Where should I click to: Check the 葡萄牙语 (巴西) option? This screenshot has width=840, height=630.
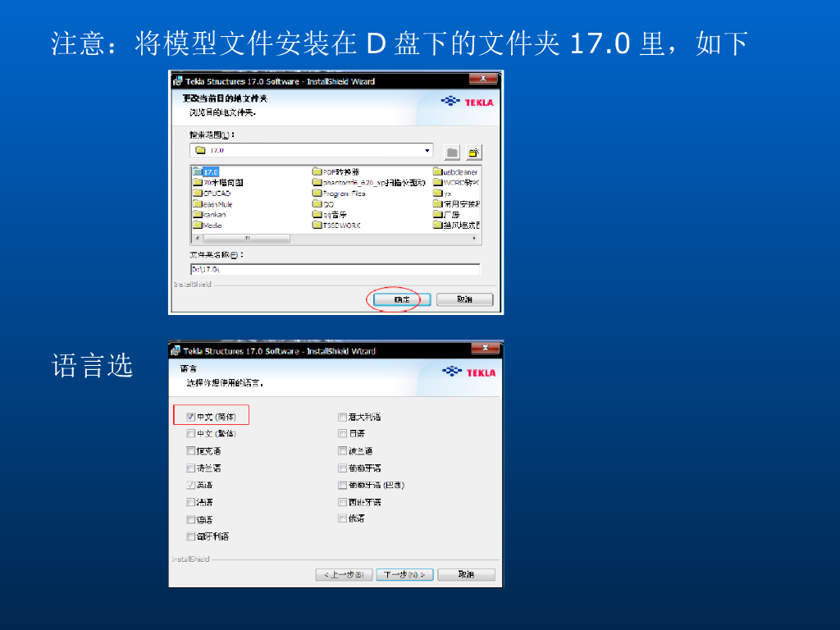tap(342, 485)
